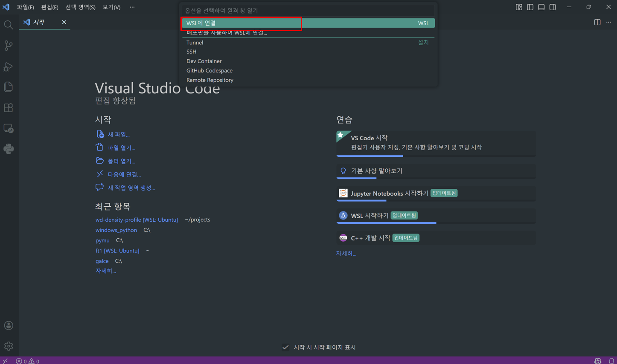Open the Extensions view
The image size is (617, 364).
tap(9, 107)
